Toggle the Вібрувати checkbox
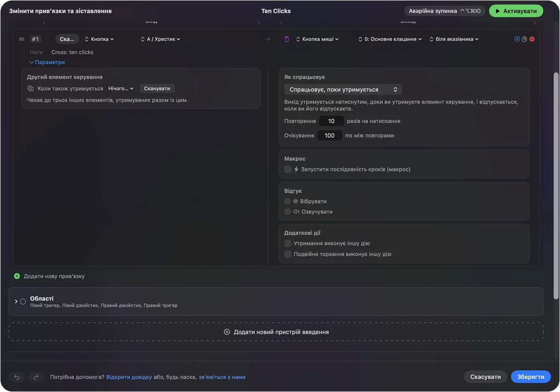 coord(287,201)
